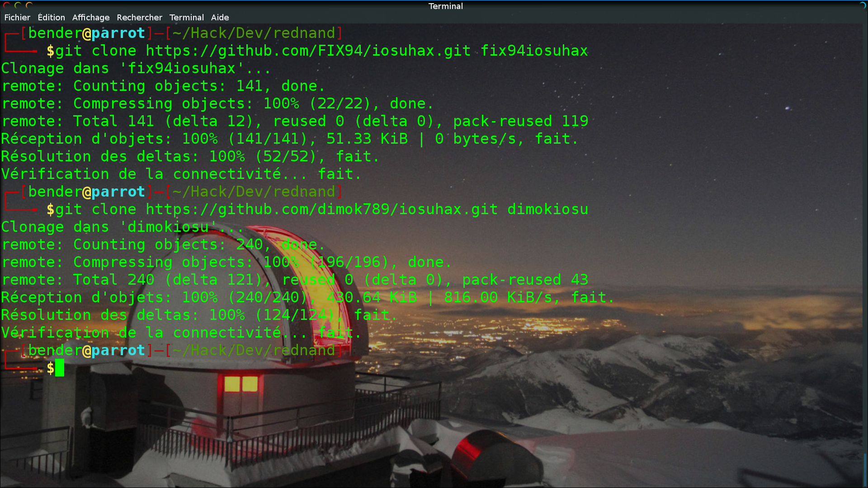Click the '816.00 KiB/s' transfer rate
The width and height of the screenshot is (868, 488).
click(x=498, y=297)
